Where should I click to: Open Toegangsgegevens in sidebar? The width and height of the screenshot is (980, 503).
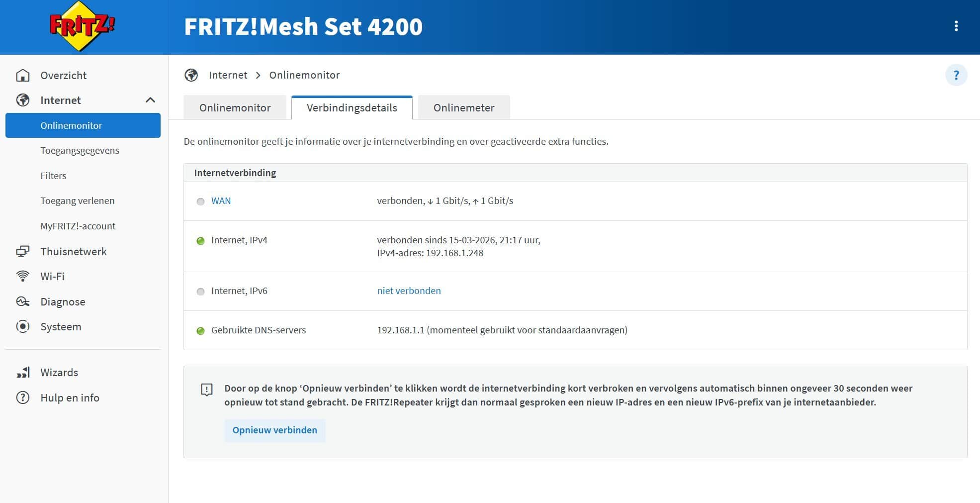point(80,150)
